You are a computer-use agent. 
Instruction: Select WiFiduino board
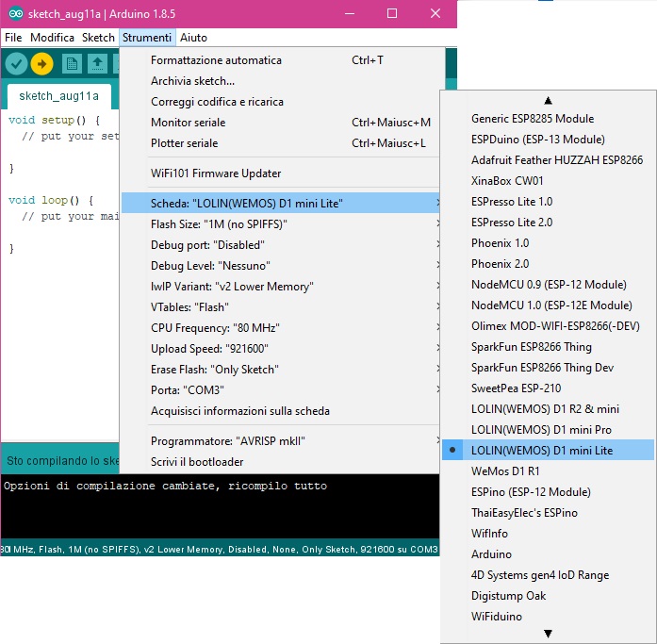pos(548,617)
